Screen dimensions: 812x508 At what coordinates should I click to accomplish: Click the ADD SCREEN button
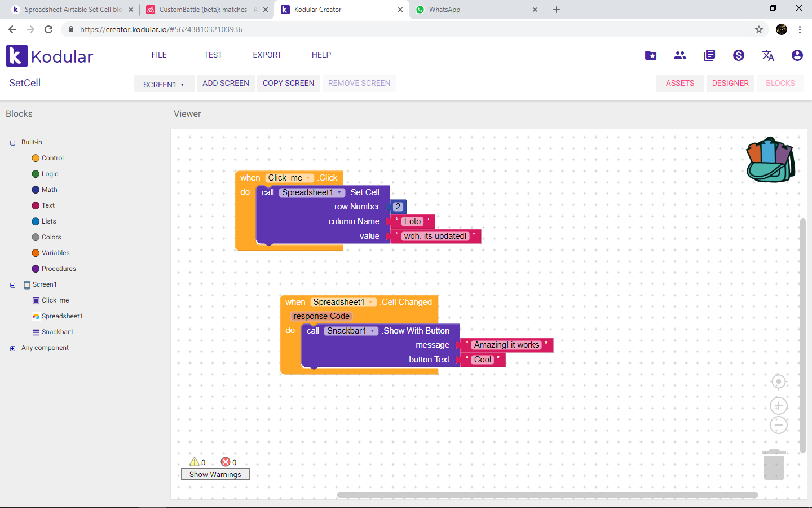tap(226, 84)
